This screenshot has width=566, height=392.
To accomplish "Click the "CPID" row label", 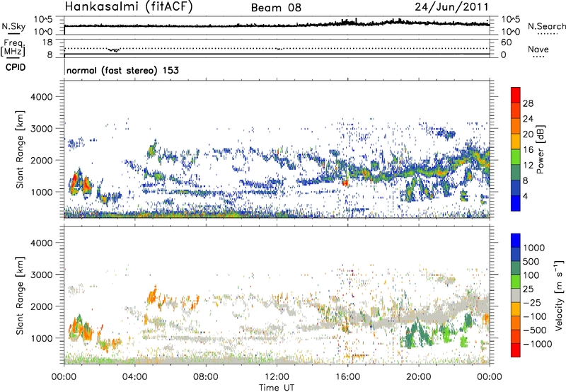I will click(x=16, y=67).
